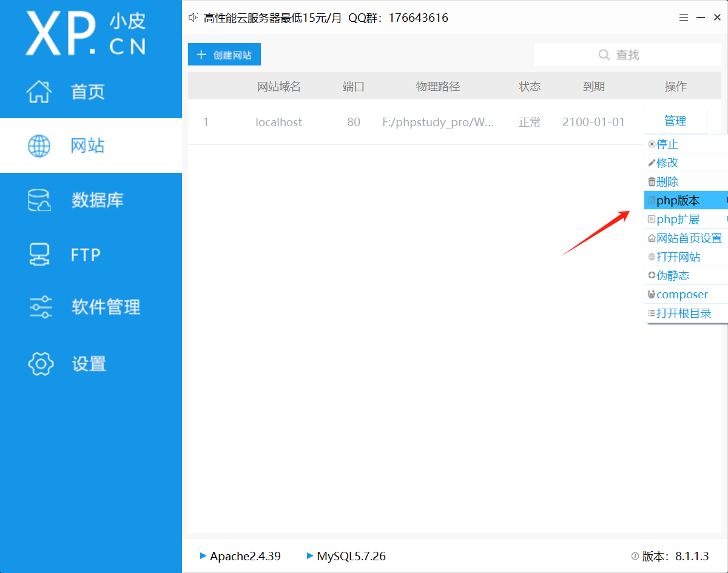Choose 修改 from the menu

[x=686, y=163]
